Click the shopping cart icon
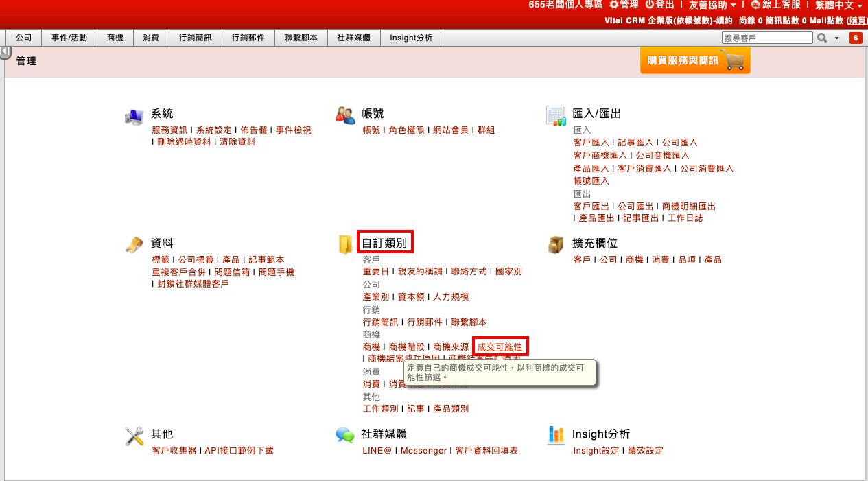The width and height of the screenshot is (868, 481). tap(734, 60)
